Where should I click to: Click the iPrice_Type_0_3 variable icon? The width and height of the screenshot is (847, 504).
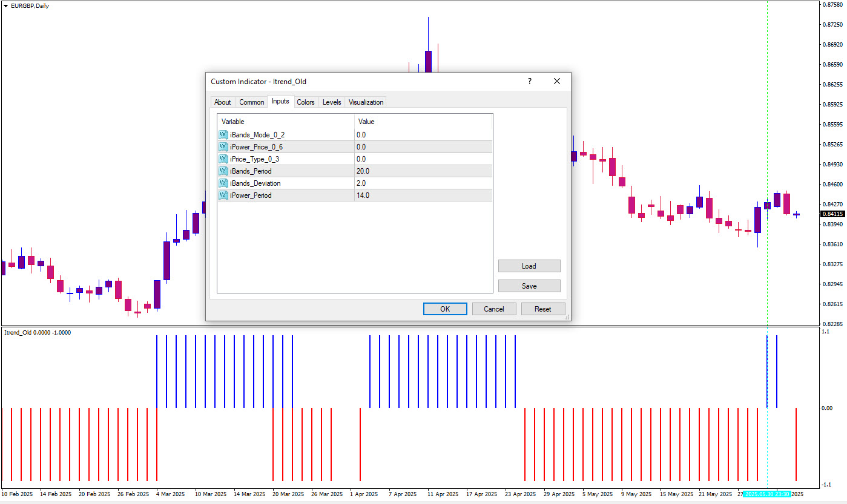223,159
